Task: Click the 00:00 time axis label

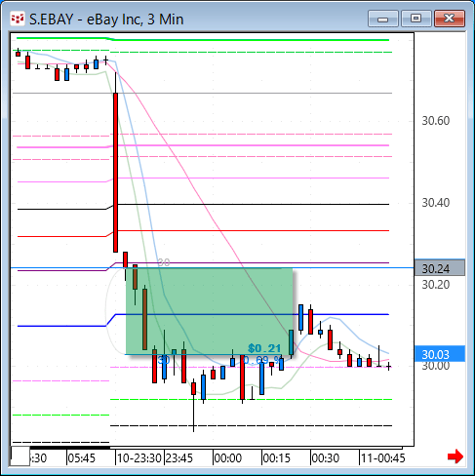Action: 228,458
